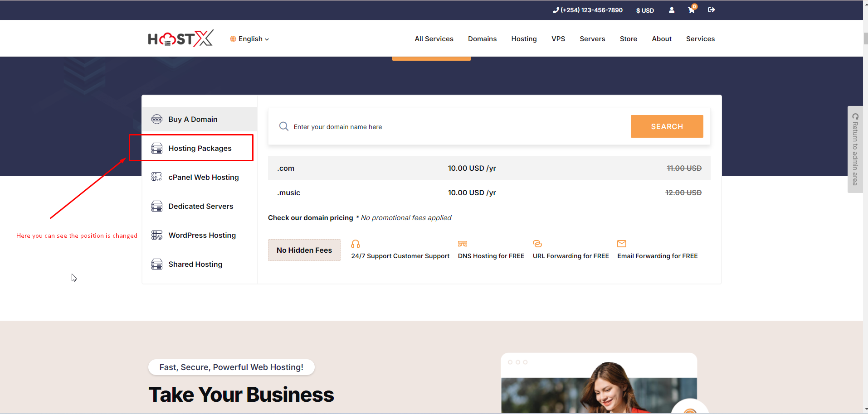Click the 24/7 support headset icon
This screenshot has width=868, height=414.
coord(356,244)
